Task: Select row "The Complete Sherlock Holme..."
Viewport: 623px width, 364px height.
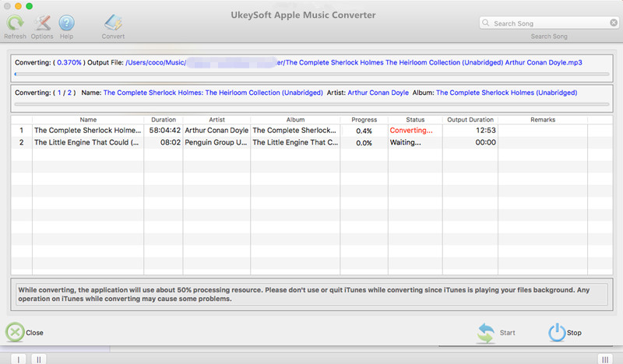Action: (311, 130)
